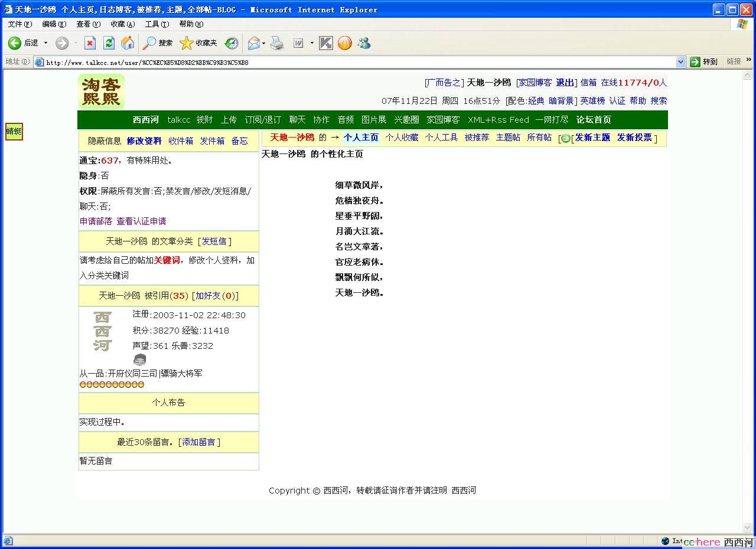Click the small avatar face under 声望
This screenshot has height=549, width=756.
pyautogui.click(x=139, y=360)
